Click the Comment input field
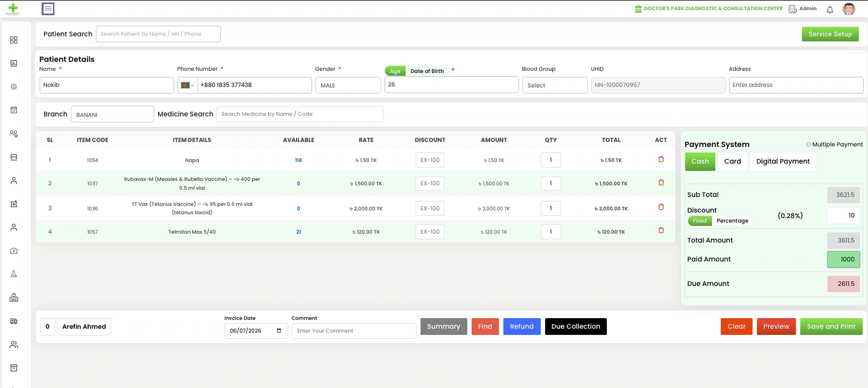This screenshot has height=388, width=868. tap(354, 331)
